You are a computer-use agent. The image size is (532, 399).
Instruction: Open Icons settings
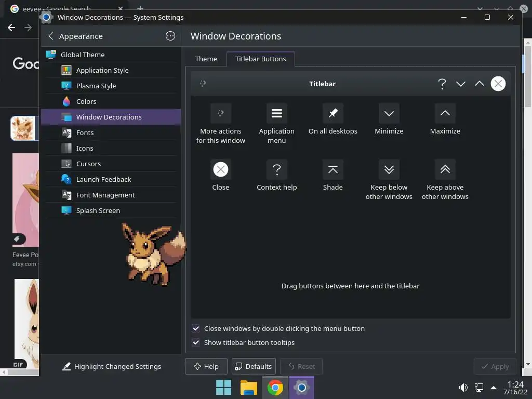111,148
